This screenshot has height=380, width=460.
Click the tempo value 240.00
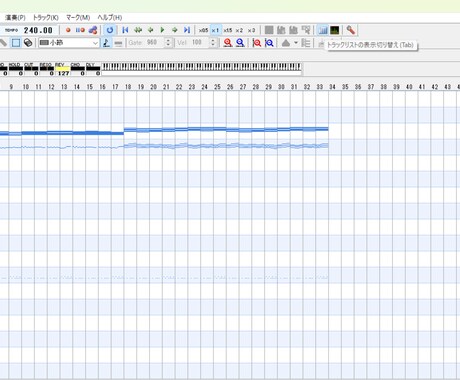[x=38, y=30]
